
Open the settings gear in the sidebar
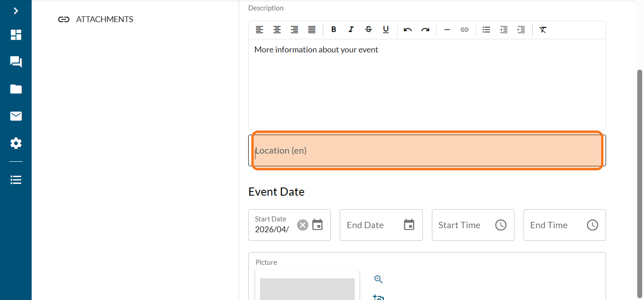pos(16,144)
